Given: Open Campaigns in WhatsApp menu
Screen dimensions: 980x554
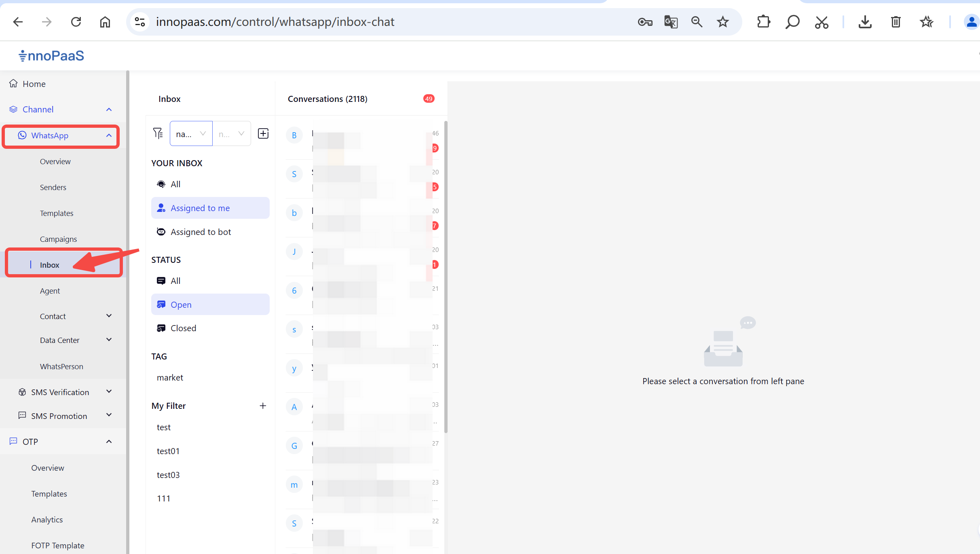Looking at the screenshot, I should click(x=58, y=239).
